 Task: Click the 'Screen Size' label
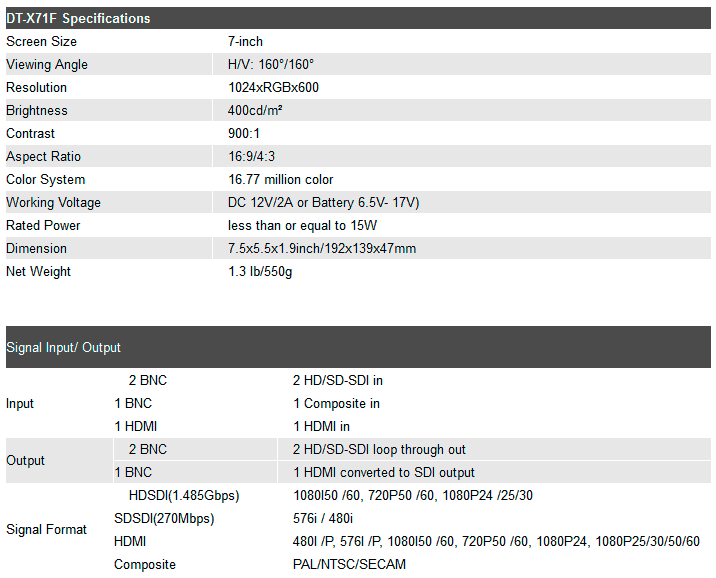42,42
